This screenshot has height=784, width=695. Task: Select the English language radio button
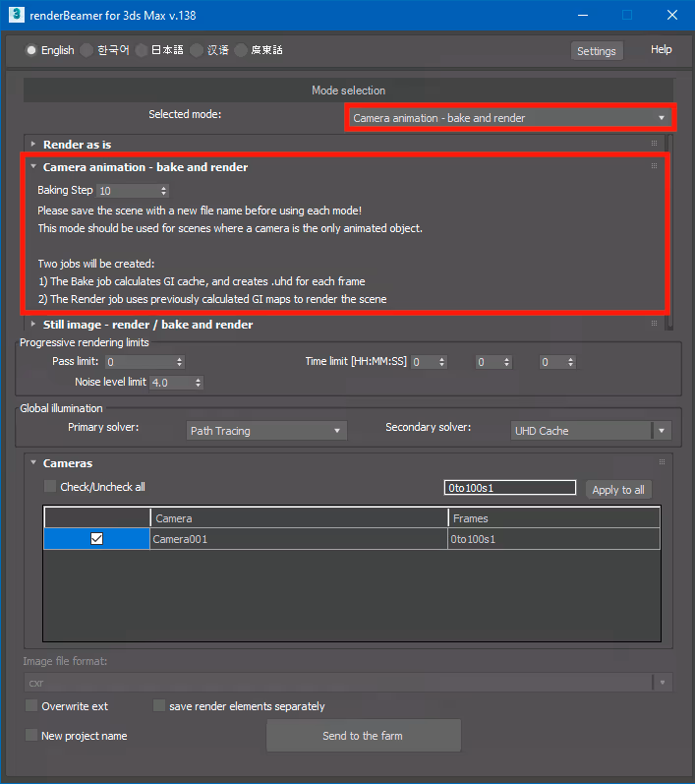click(31, 50)
